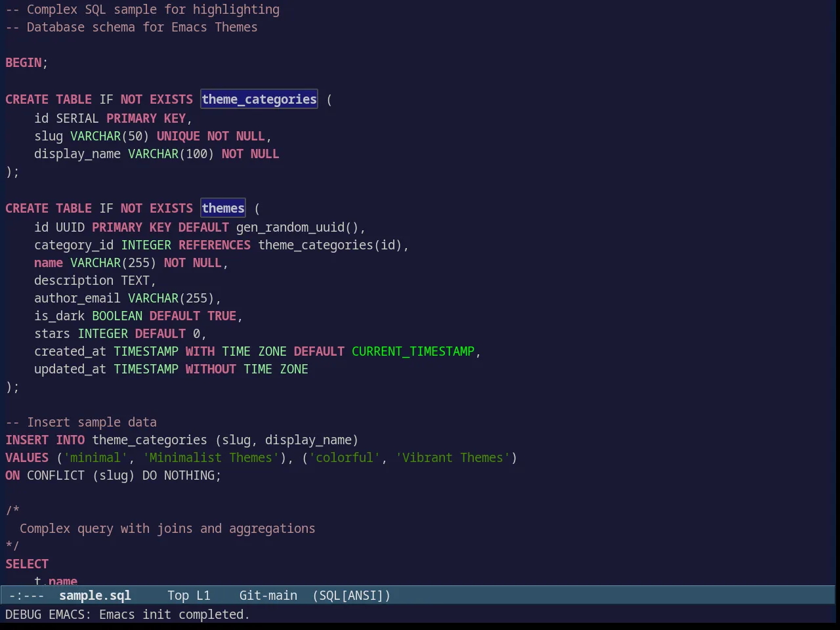Click PRIMARY KEY on the id SERIAL line
The height and width of the screenshot is (630, 840).
point(146,118)
